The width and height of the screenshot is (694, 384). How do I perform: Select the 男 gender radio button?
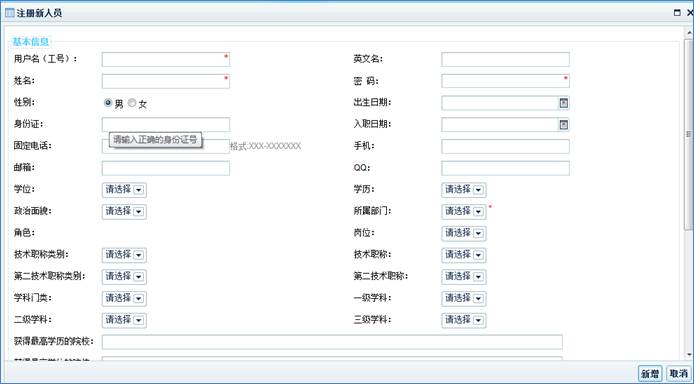point(108,103)
